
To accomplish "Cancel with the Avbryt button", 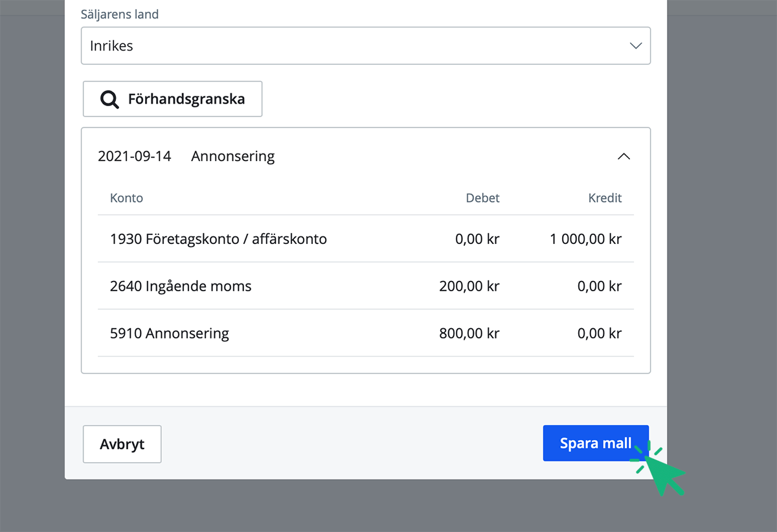I will coord(122,444).
